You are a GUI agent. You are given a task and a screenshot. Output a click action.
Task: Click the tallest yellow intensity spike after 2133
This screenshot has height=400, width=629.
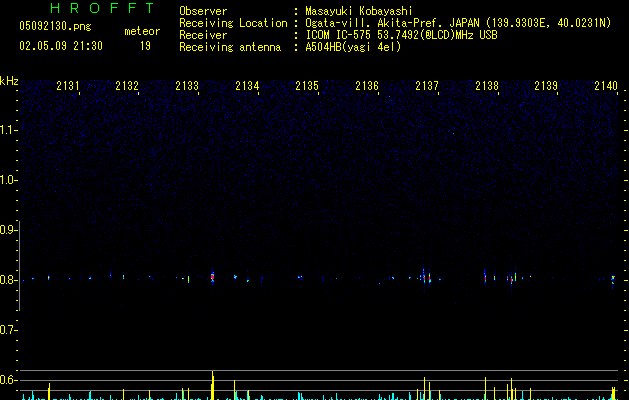213,385
